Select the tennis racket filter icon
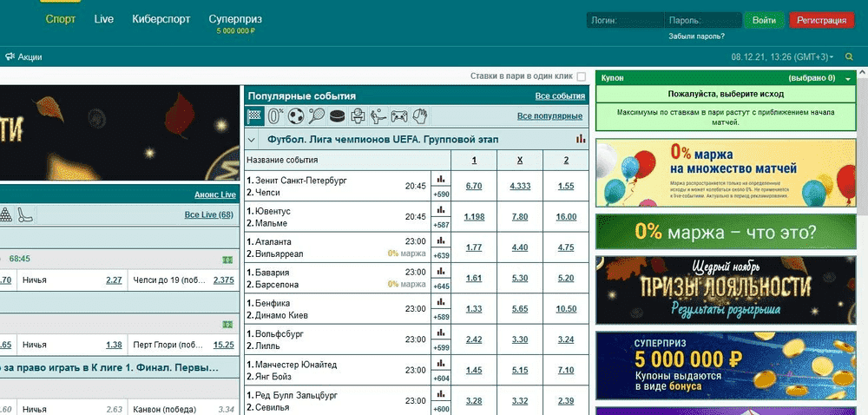The height and width of the screenshot is (415, 868). coord(317,115)
